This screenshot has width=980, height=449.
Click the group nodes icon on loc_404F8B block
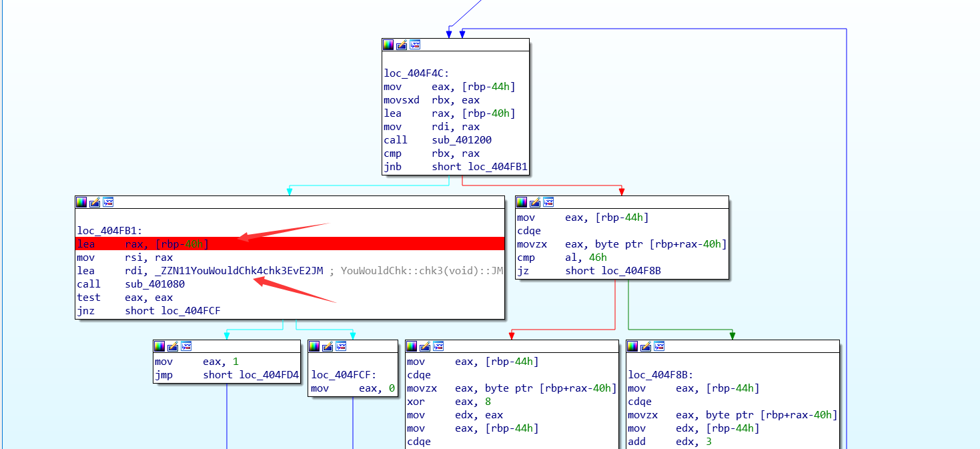pyautogui.click(x=659, y=346)
